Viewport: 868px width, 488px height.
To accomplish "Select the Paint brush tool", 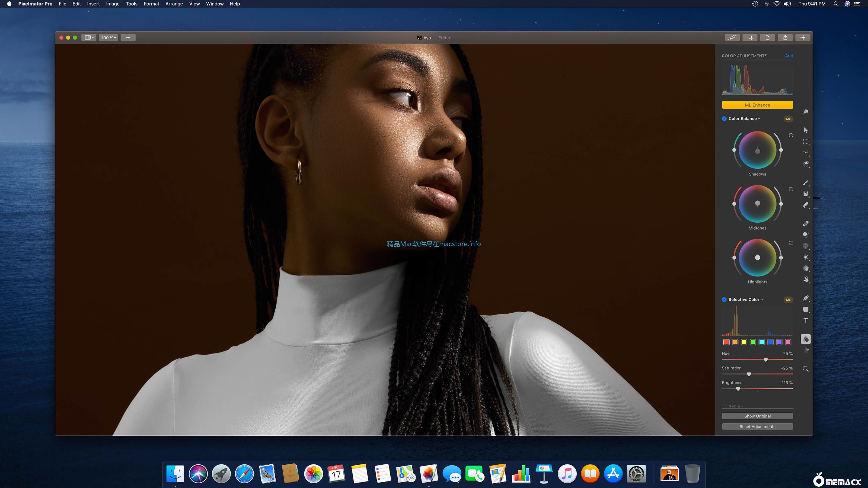I will point(805,182).
